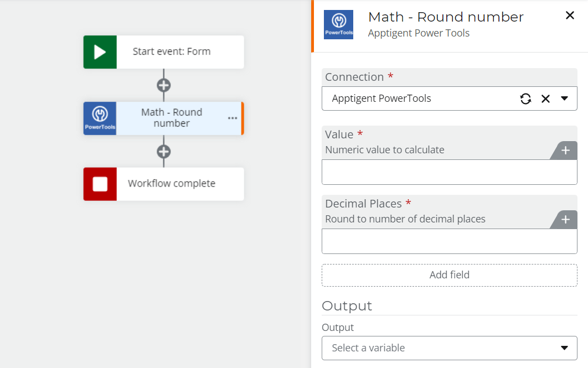
Task: Click the Add field button
Action: (x=449, y=275)
